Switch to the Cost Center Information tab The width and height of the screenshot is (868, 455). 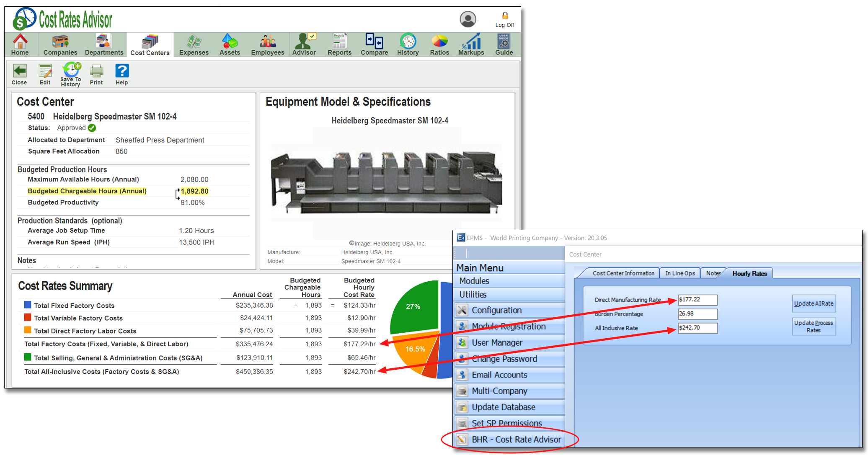tap(623, 273)
